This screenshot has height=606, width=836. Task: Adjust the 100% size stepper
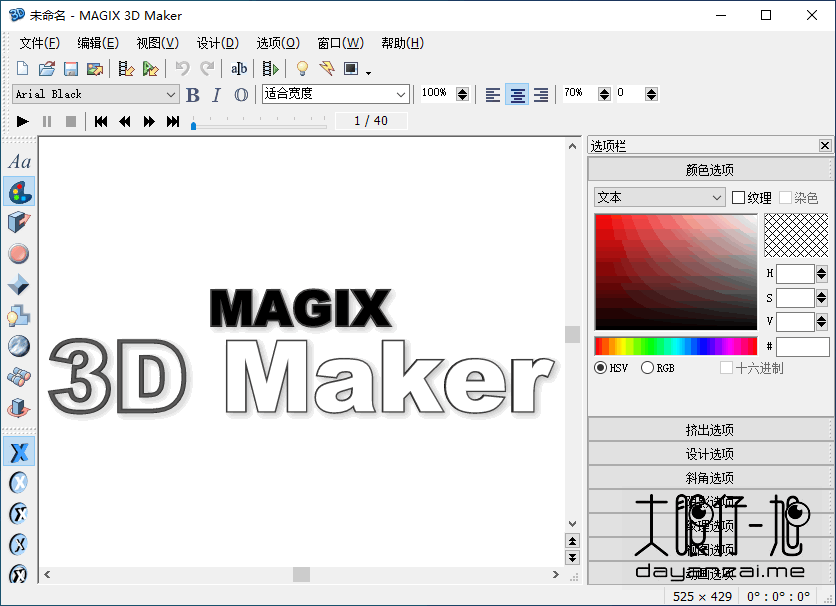(x=462, y=94)
